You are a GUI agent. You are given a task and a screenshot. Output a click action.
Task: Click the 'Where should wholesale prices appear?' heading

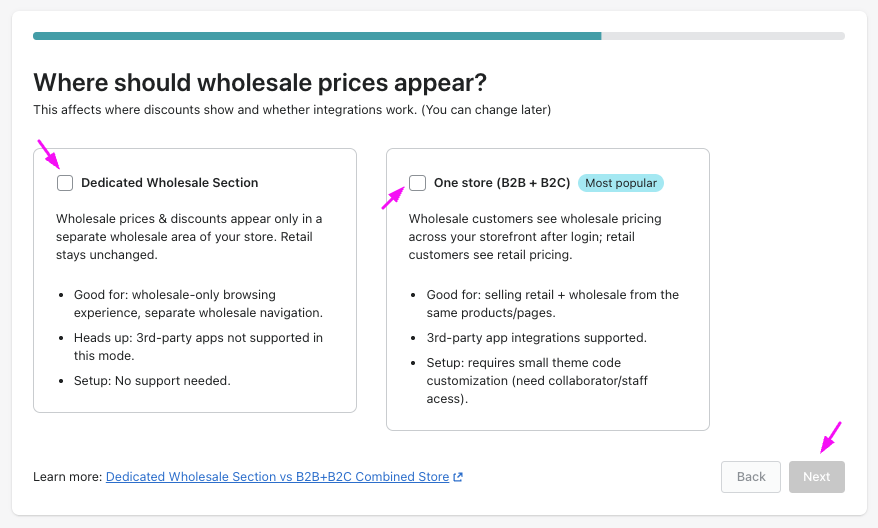(260, 82)
